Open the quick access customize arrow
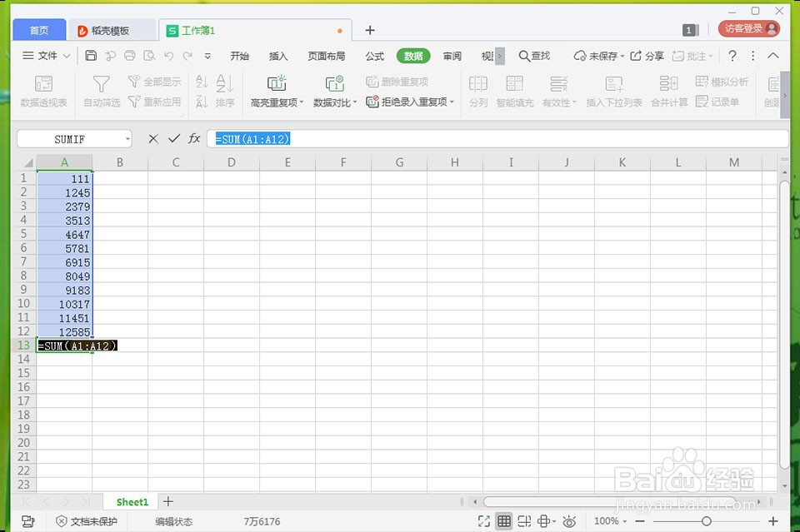 pos(207,56)
